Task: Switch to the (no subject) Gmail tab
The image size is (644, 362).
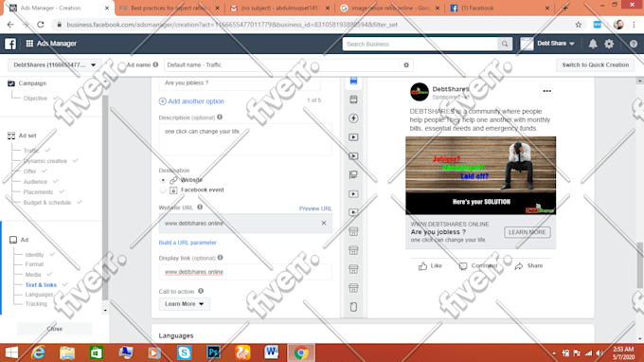Action: (279, 9)
